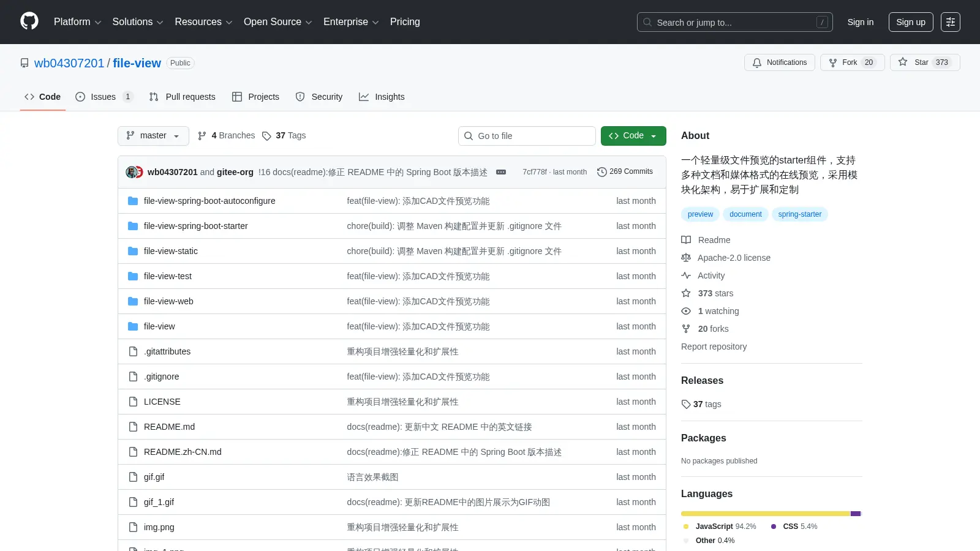Click file icon of gif.gif
Image resolution: width=980 pixels, height=551 pixels.
click(x=133, y=477)
